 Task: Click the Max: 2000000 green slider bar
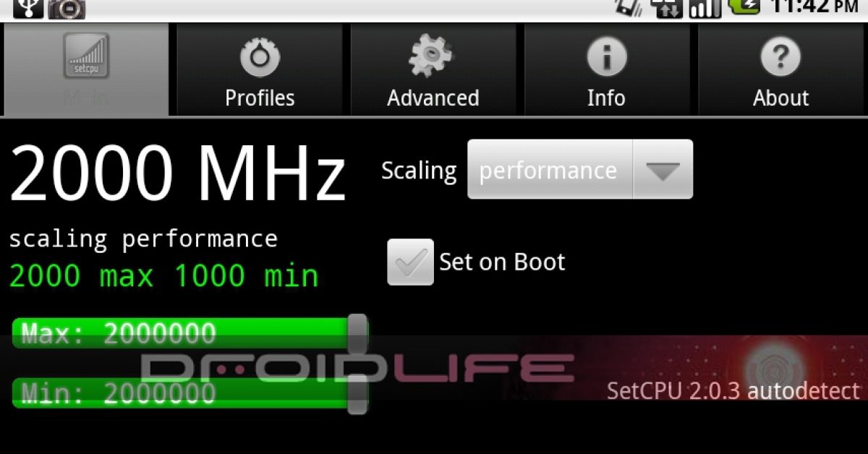coord(190,333)
